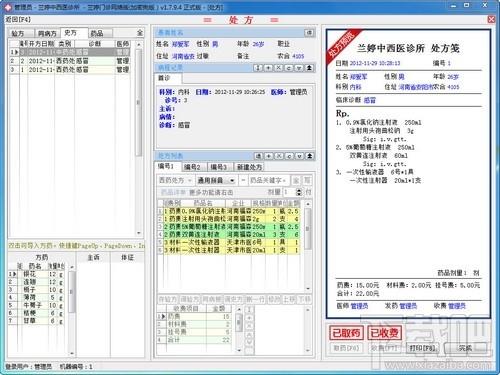This screenshot has height=375, width=500.
Task: Click the red close icon beside 处方 title
Action: pos(491,19)
